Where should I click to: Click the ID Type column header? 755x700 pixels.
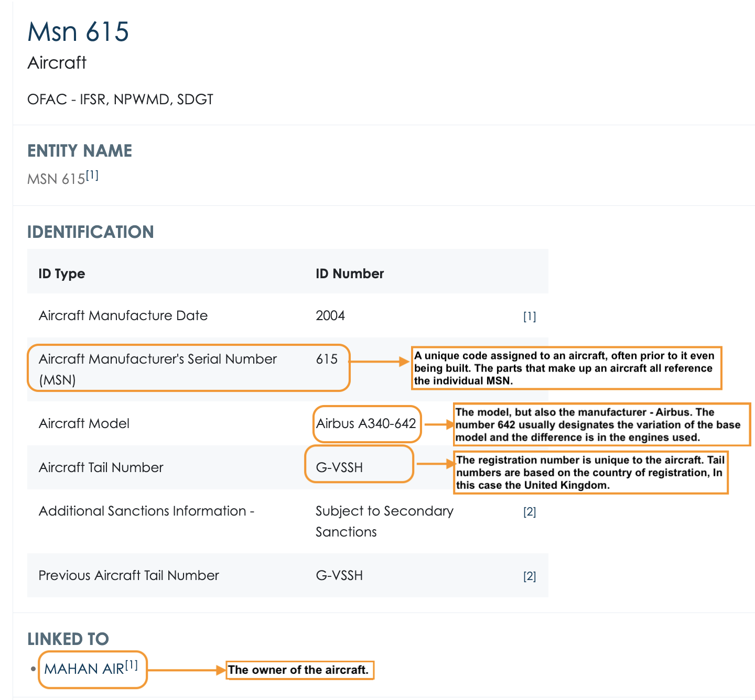(62, 274)
